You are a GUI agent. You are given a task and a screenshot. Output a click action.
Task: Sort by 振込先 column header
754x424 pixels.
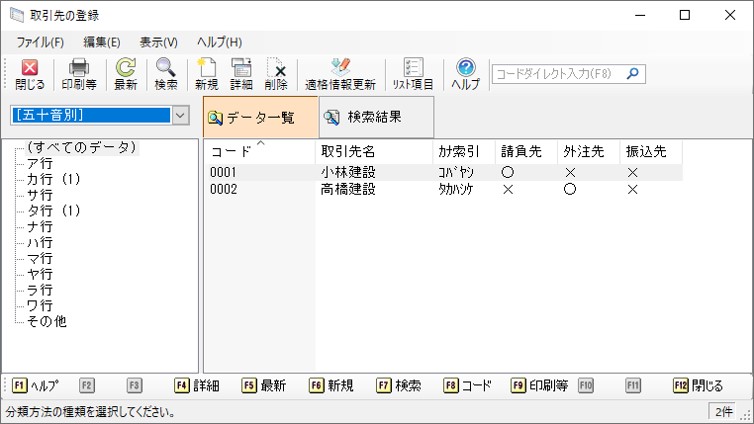[x=651, y=151]
